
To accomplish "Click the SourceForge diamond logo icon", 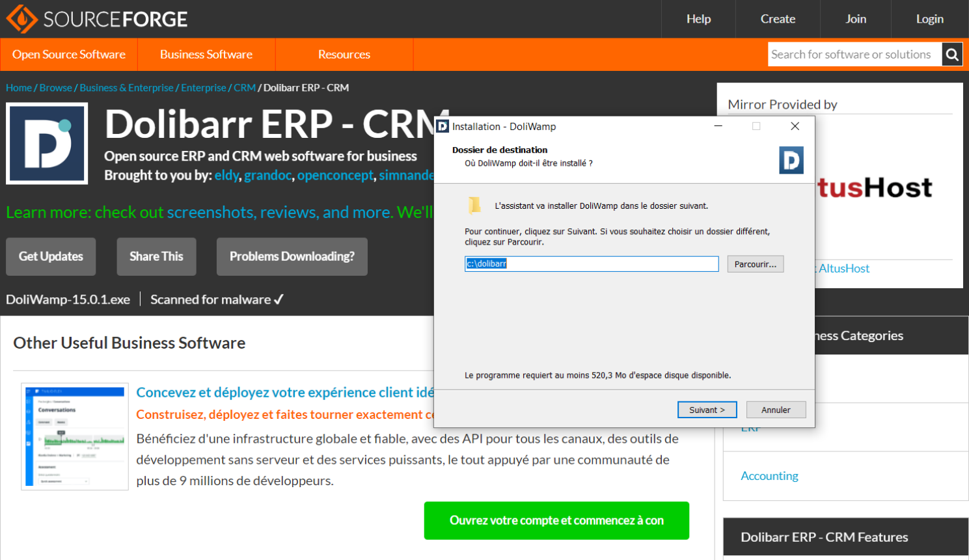I will [x=22, y=19].
